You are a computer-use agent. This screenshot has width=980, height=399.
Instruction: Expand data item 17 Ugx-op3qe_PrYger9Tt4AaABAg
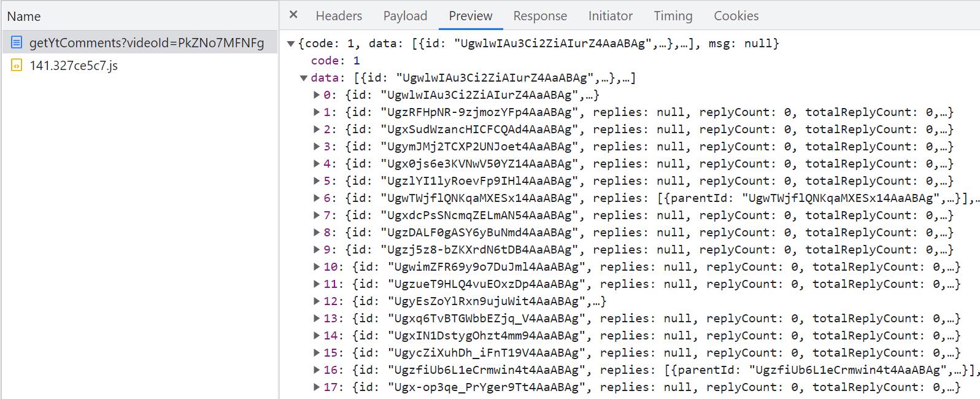317,387
